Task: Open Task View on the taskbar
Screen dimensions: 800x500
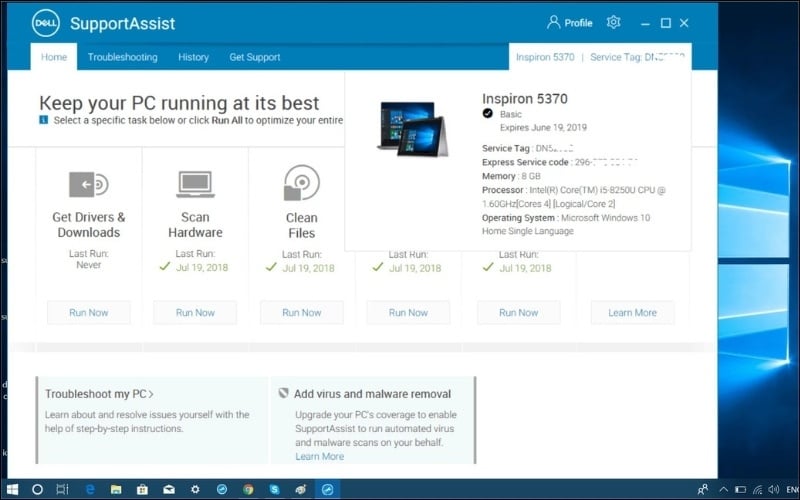Action: tap(62, 490)
